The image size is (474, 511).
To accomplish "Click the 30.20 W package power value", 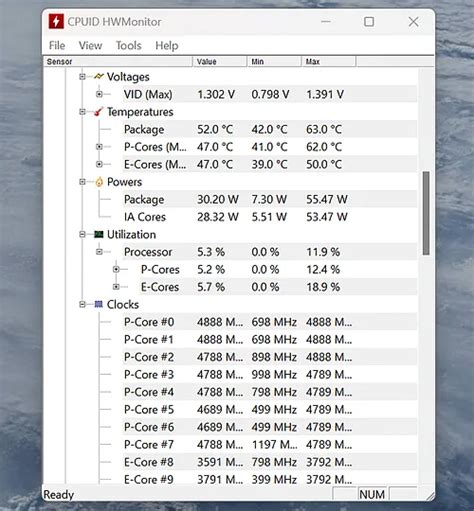I will click(x=218, y=199).
